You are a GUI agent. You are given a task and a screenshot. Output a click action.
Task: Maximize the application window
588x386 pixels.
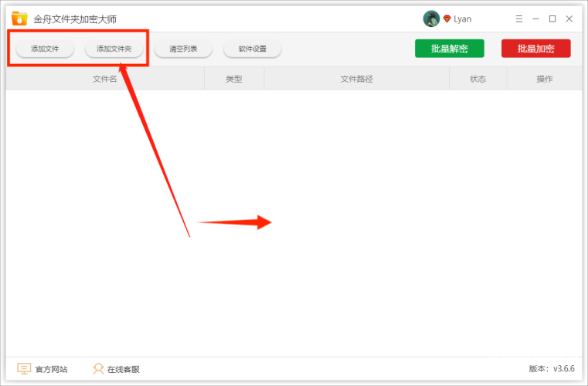[x=552, y=19]
